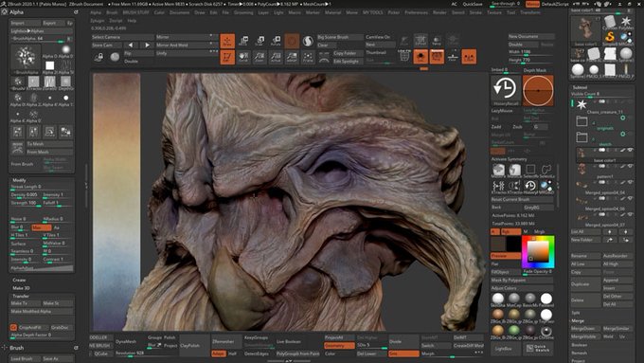Viewport: 644px width, 363px height.
Task: Pick a color in the color picker square
Action: [538, 251]
